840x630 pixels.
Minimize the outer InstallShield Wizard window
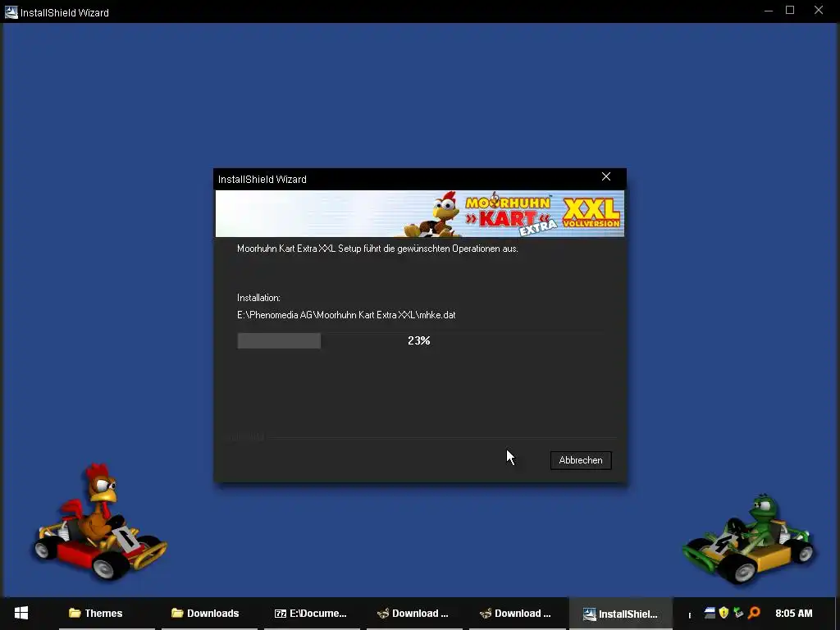[768, 11]
